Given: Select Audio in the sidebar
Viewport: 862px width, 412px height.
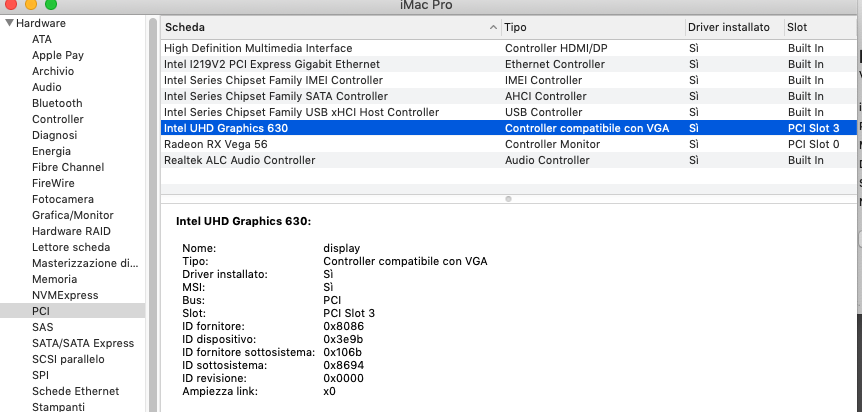Looking at the screenshot, I should click(47, 87).
